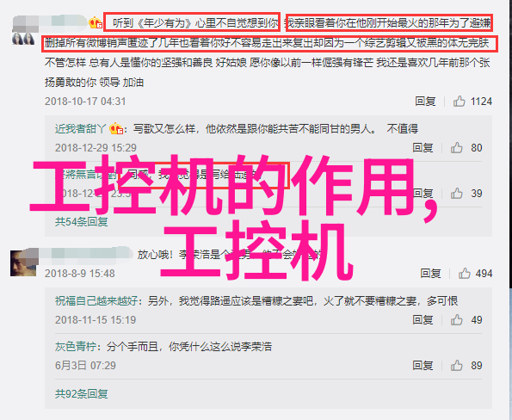Image resolution: width=512 pixels, height=420 pixels.
Task: Open 近我者甜丫 user profile link
Action: click(81, 129)
